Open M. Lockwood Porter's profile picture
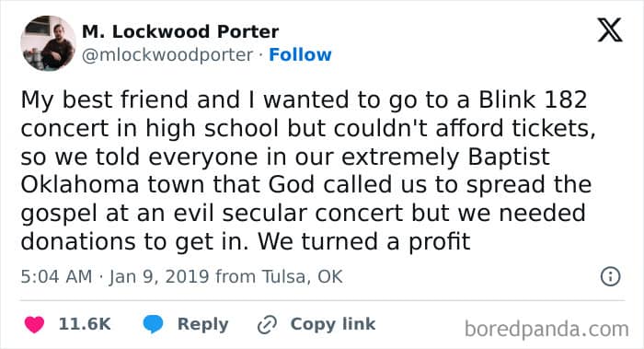 point(48,43)
